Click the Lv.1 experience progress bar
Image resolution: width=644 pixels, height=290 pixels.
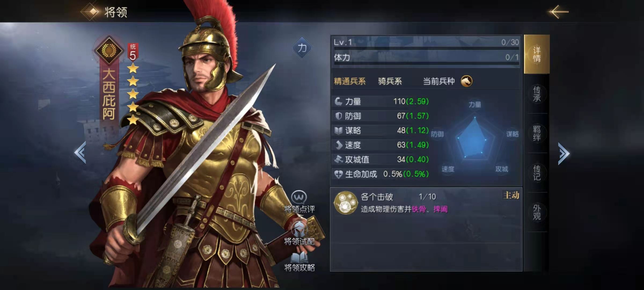tap(426, 48)
